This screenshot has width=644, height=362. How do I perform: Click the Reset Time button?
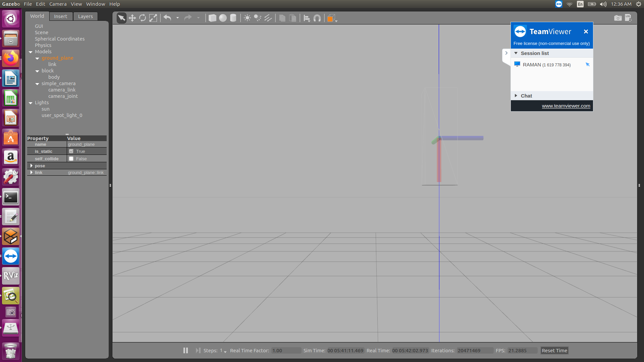click(554, 350)
